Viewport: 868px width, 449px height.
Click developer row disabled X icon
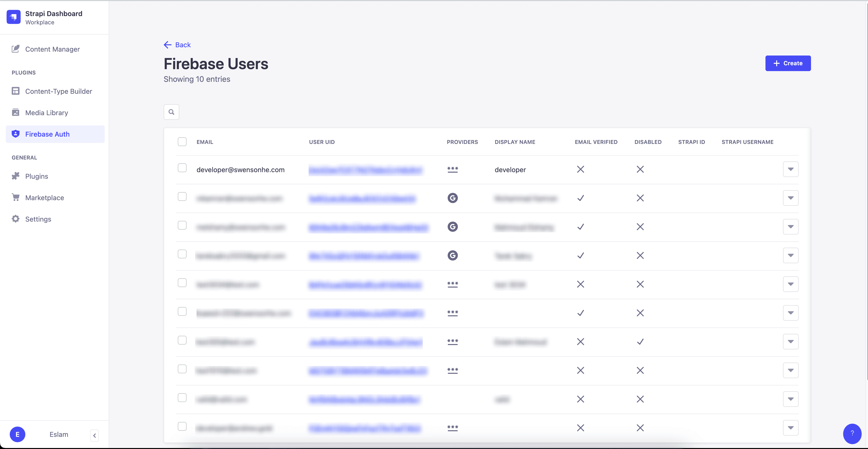(x=640, y=169)
